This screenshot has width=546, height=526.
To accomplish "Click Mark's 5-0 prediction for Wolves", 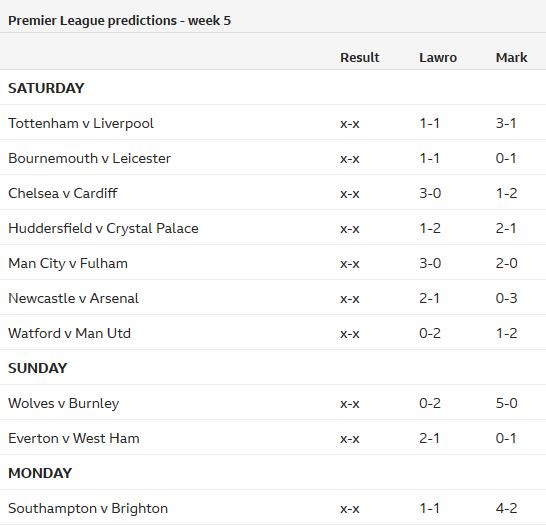I will pos(507,403).
